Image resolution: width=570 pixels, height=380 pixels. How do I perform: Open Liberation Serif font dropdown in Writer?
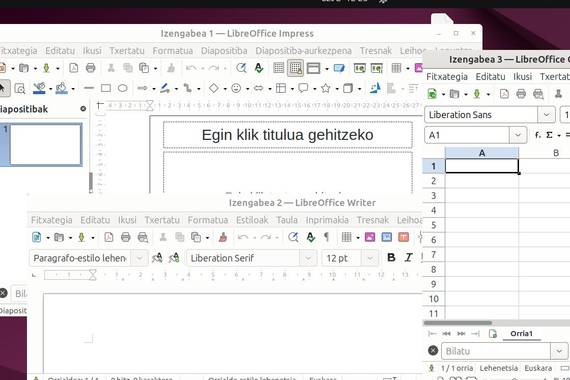(x=308, y=258)
